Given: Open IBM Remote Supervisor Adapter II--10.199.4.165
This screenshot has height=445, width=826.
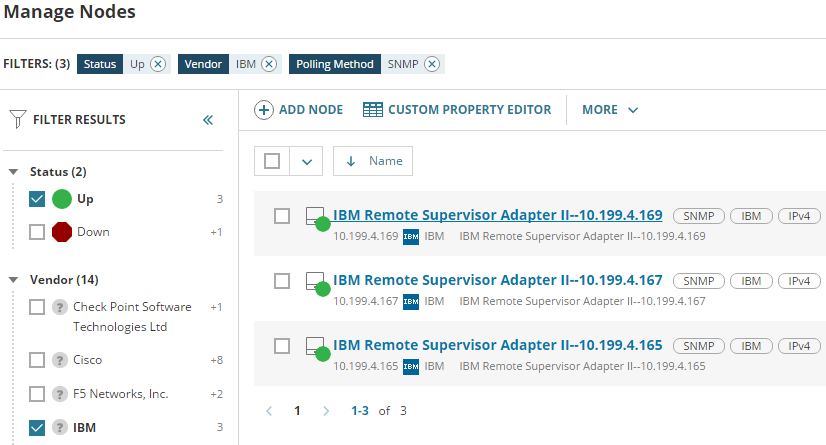Looking at the screenshot, I should point(497,345).
